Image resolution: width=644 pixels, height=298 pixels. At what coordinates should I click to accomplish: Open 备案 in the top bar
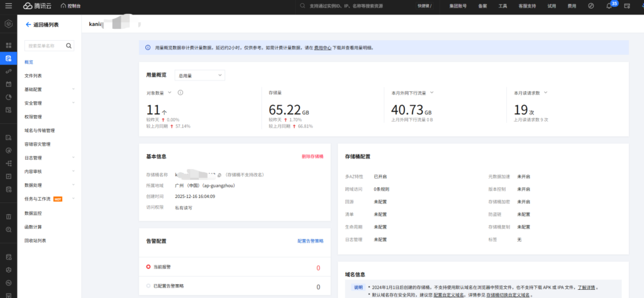coord(482,6)
